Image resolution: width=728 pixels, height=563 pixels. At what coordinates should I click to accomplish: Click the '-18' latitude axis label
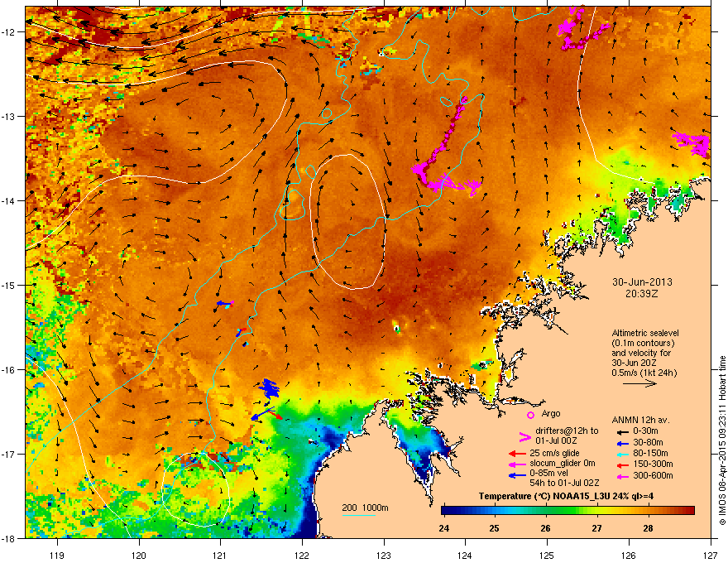coord(9,539)
